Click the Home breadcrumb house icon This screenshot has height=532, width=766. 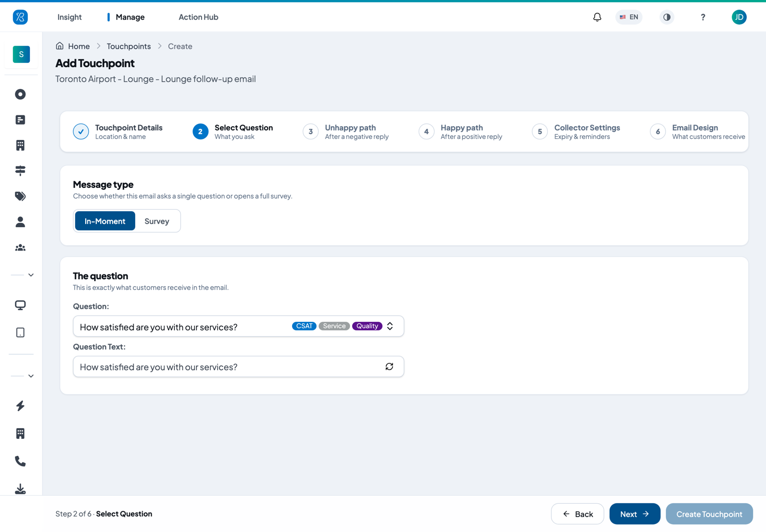(60, 46)
